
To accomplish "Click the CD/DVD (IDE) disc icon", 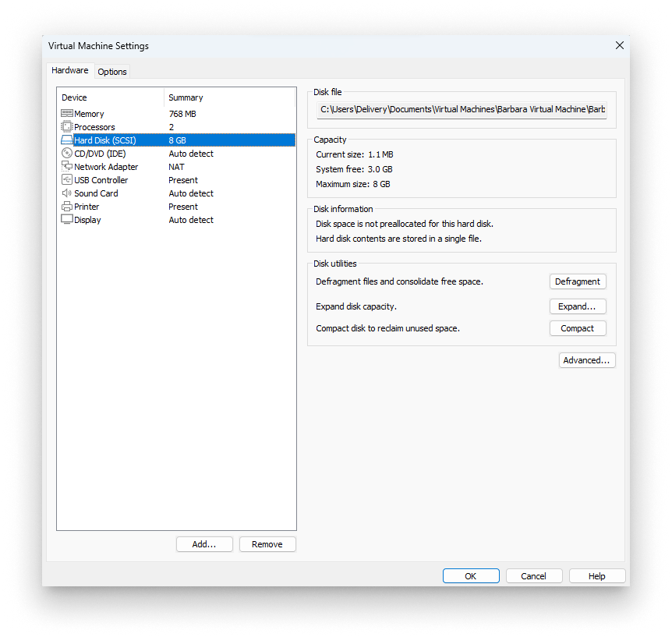I will [x=67, y=154].
